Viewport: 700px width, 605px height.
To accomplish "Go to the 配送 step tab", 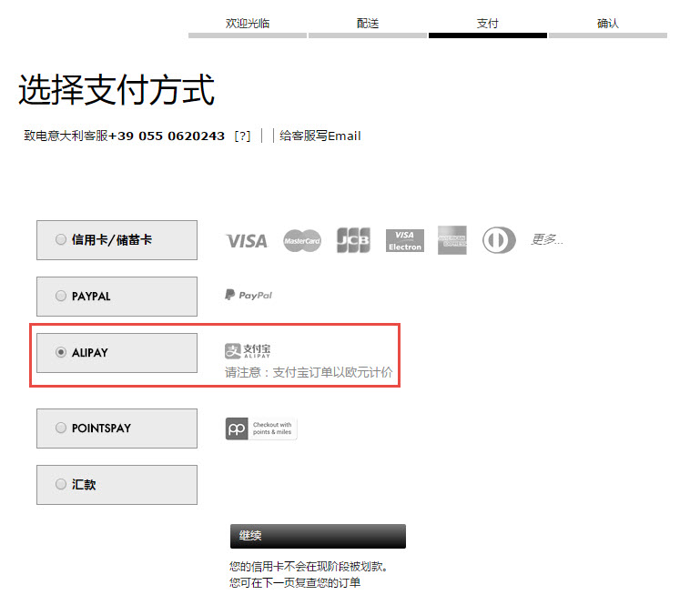I will tap(368, 26).
